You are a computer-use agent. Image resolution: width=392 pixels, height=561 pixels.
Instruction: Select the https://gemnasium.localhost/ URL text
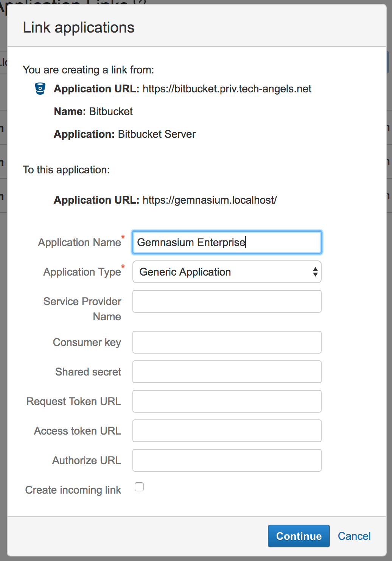(x=210, y=200)
